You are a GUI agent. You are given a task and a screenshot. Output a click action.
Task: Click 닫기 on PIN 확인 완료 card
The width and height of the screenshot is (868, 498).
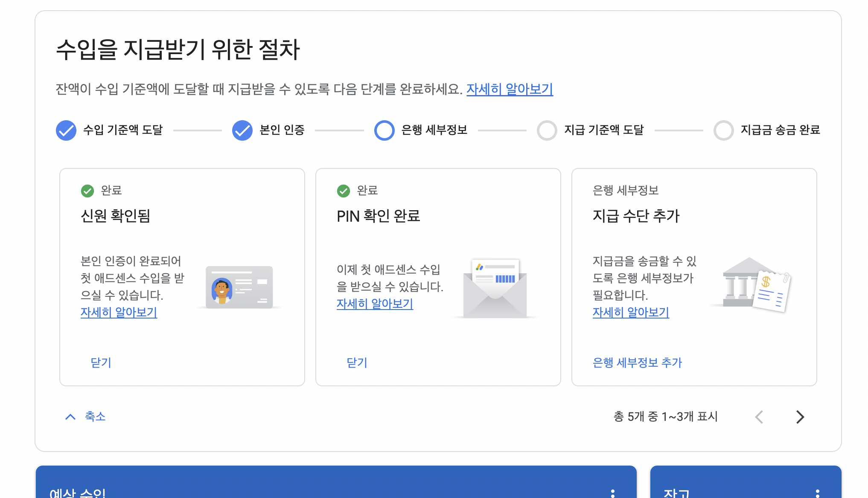357,362
